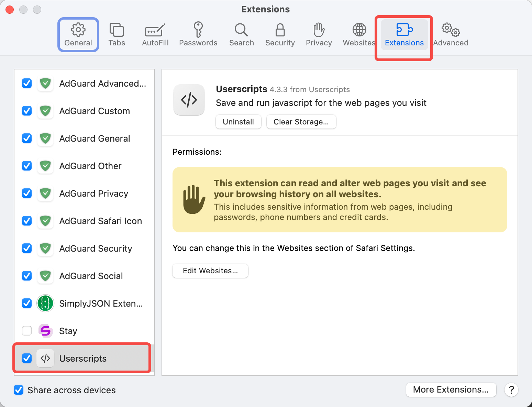This screenshot has width=532, height=407.
Task: Open the Passwords key icon
Action: tap(198, 30)
